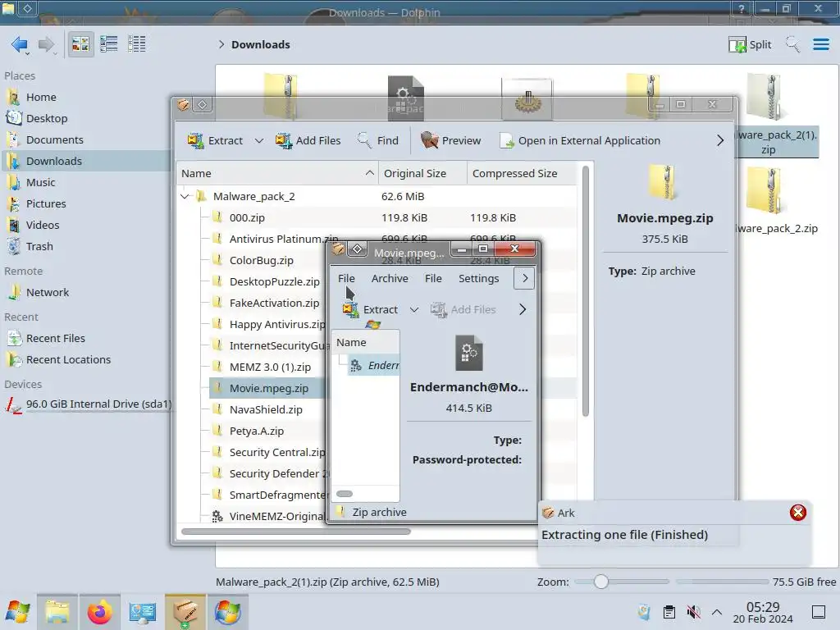Switch Dolphin to icons view mode
The width and height of the screenshot is (840, 630).
[80, 44]
